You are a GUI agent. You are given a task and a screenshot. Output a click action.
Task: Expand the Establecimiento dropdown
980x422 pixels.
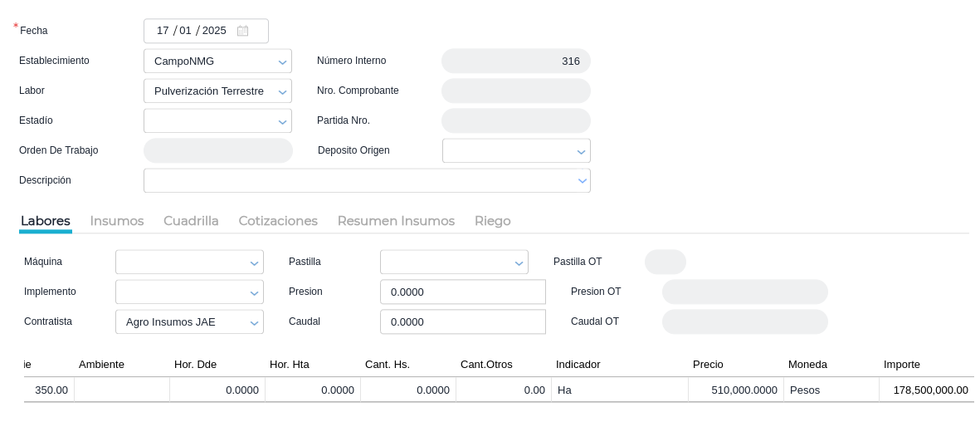(282, 62)
